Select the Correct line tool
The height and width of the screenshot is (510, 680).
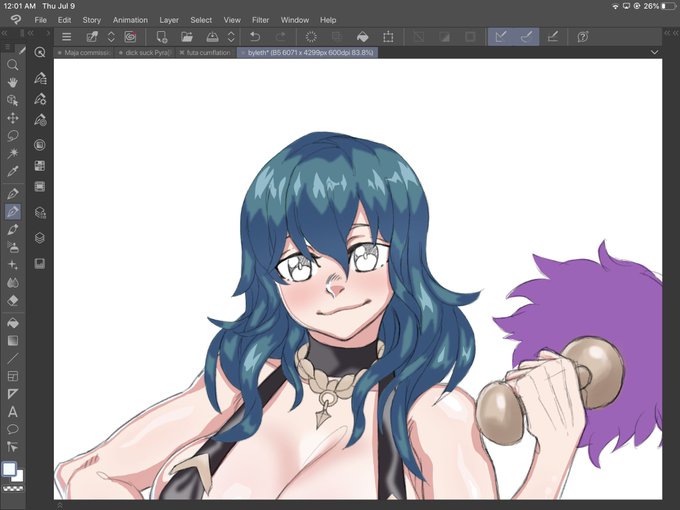[x=13, y=447]
